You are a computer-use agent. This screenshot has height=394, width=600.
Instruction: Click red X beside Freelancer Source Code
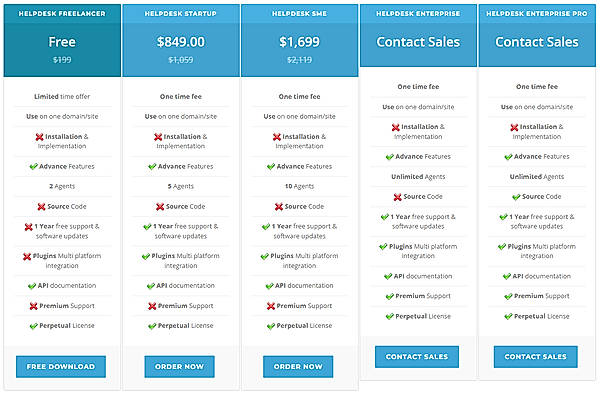pos(41,207)
